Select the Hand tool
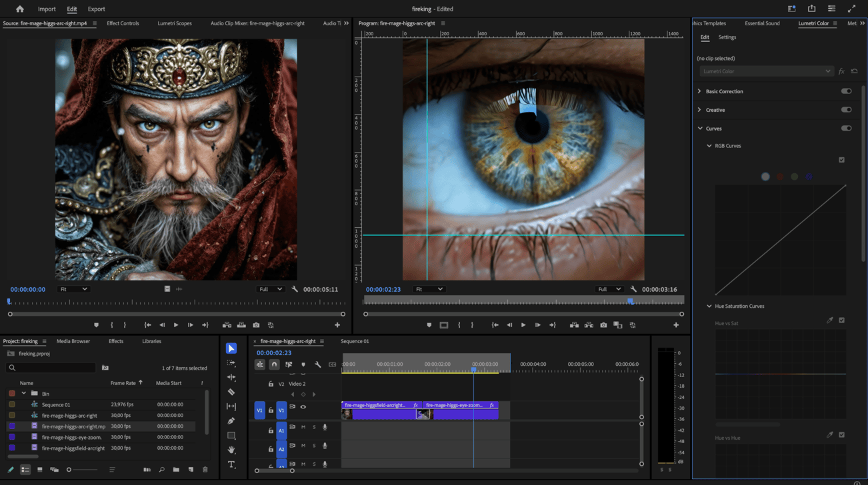The image size is (868, 485). coord(231,450)
